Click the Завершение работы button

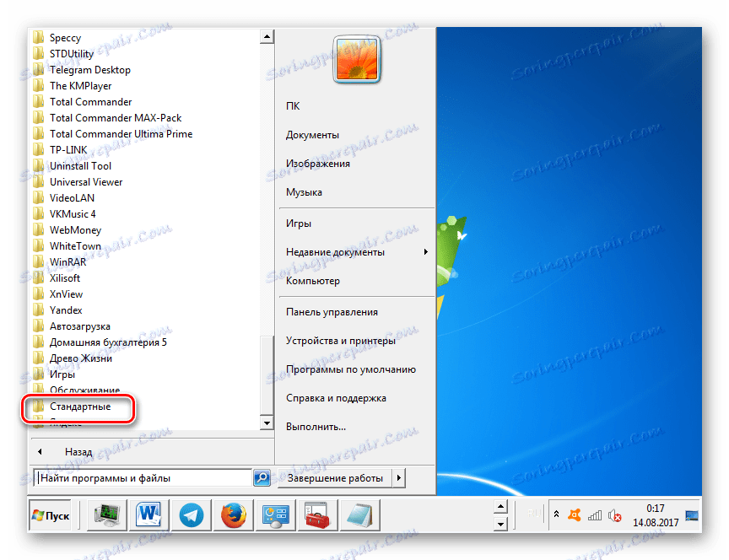point(335,478)
